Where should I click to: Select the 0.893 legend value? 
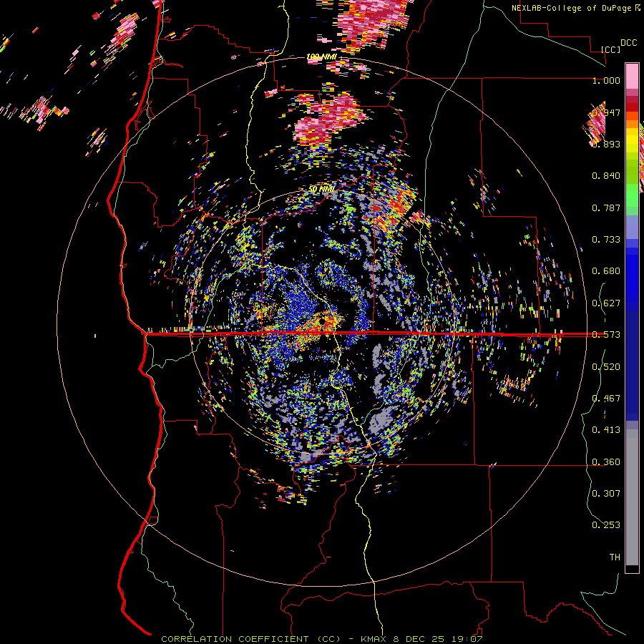606,144
